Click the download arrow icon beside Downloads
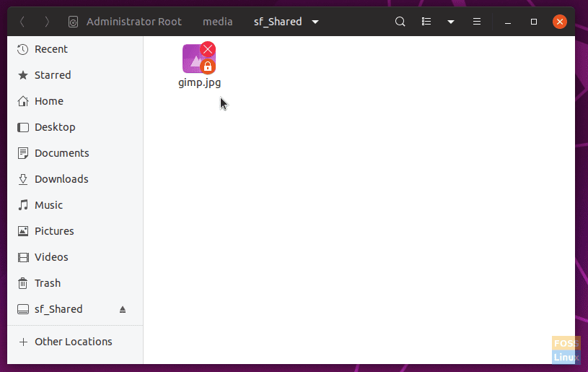This screenshot has width=588, height=372. (23, 179)
